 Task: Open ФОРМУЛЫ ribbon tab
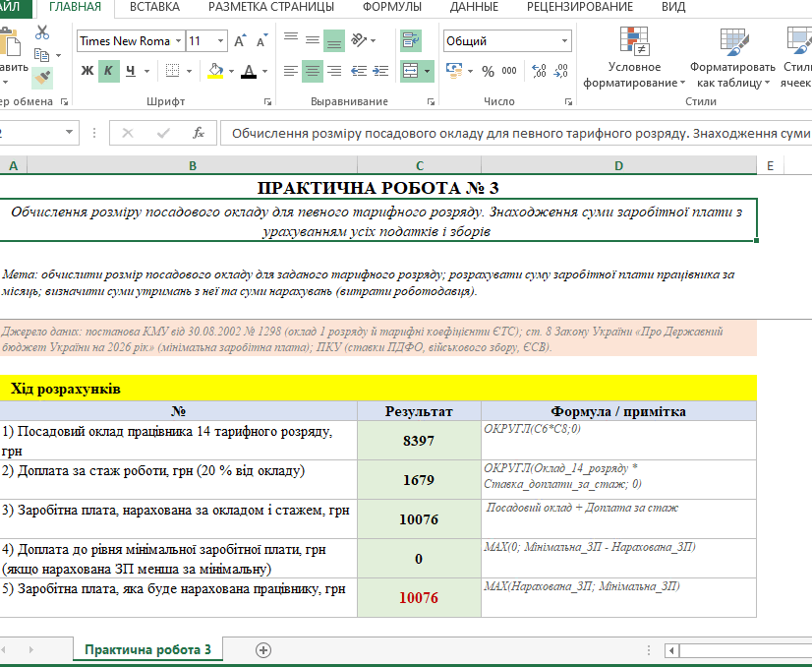coord(392,7)
